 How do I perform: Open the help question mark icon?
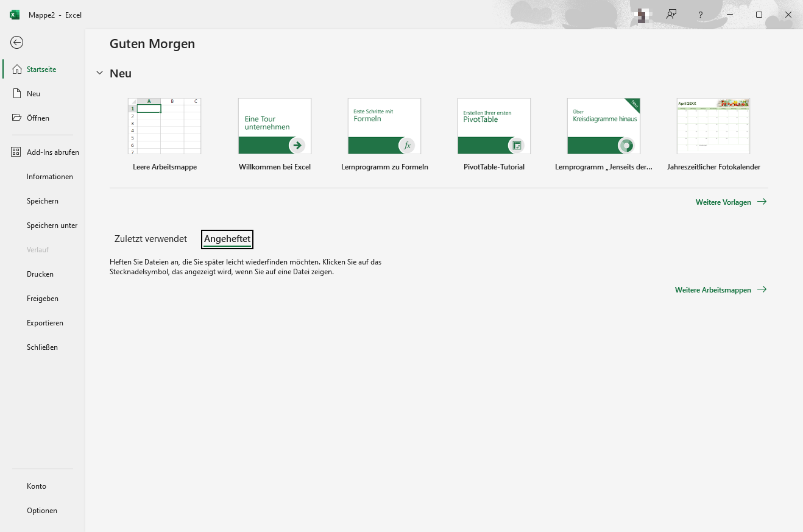pos(701,15)
